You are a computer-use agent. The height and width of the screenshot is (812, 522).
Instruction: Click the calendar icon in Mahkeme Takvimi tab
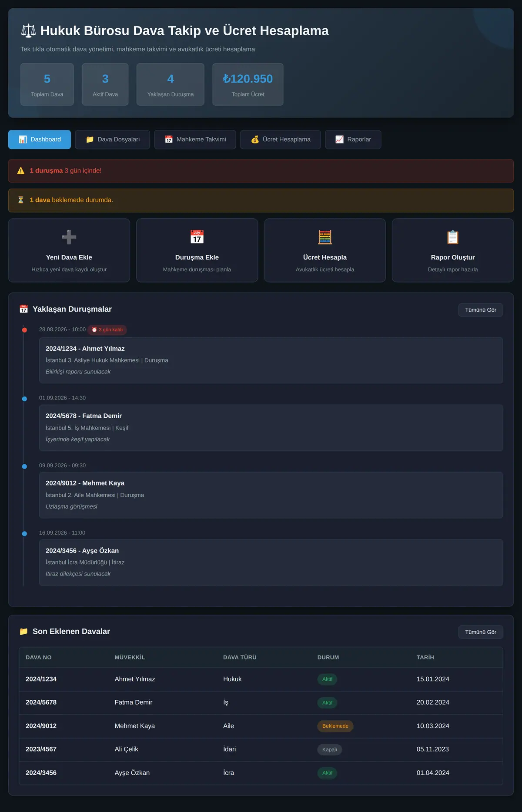point(169,140)
